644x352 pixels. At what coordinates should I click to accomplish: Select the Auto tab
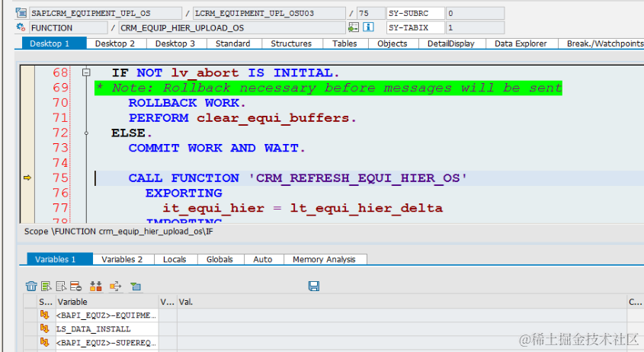[263, 260]
